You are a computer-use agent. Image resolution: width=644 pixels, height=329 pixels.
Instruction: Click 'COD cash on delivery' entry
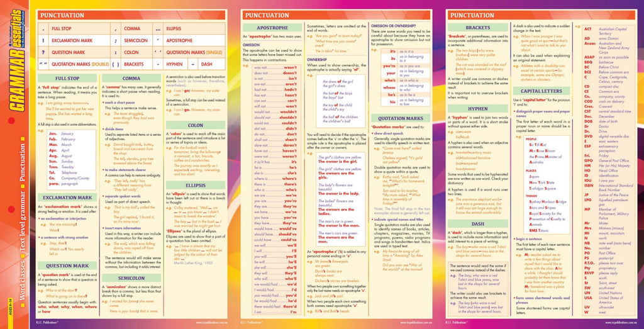604,101
